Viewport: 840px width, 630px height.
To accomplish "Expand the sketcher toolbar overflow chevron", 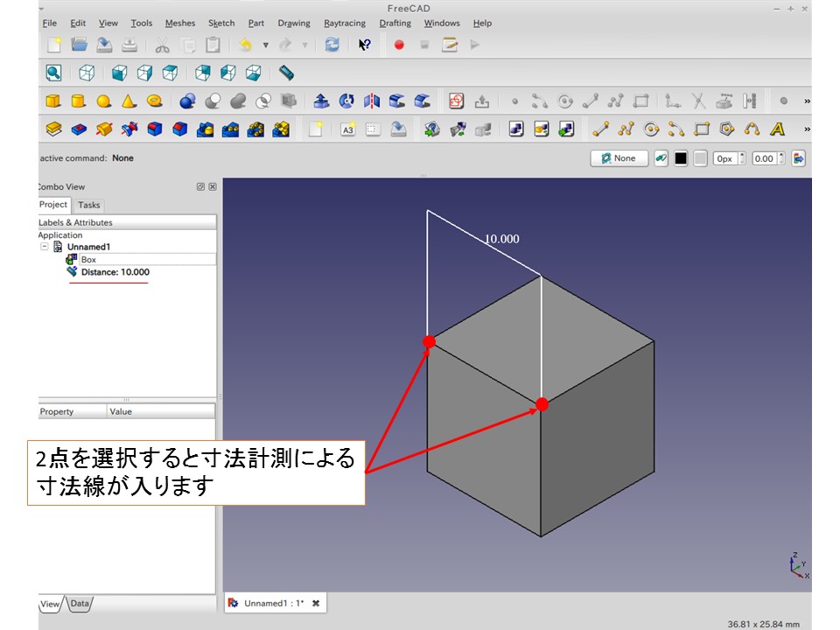I will click(807, 101).
